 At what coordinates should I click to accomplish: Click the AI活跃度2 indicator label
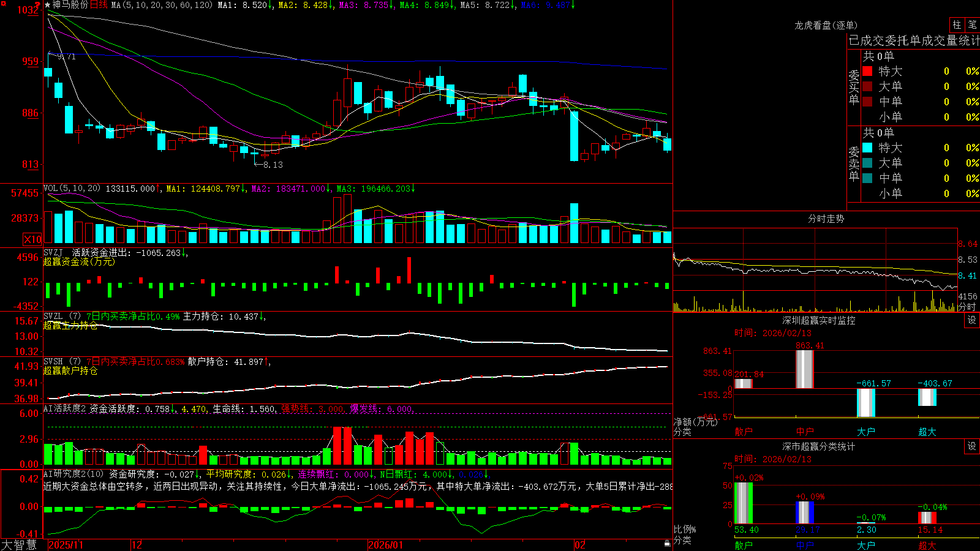pyautogui.click(x=65, y=409)
